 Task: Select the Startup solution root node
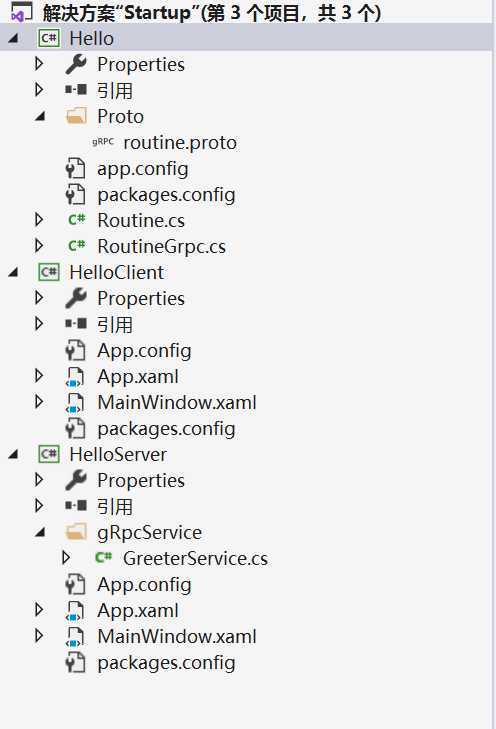[212, 13]
